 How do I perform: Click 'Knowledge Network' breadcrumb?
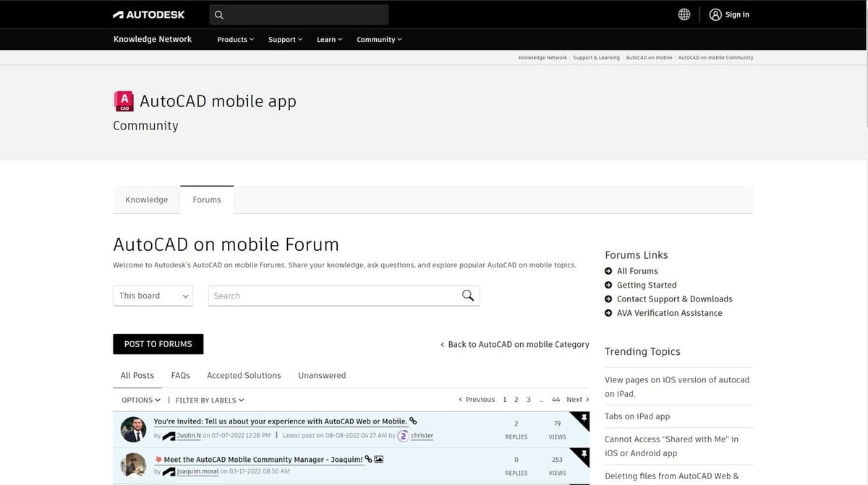(x=542, y=58)
